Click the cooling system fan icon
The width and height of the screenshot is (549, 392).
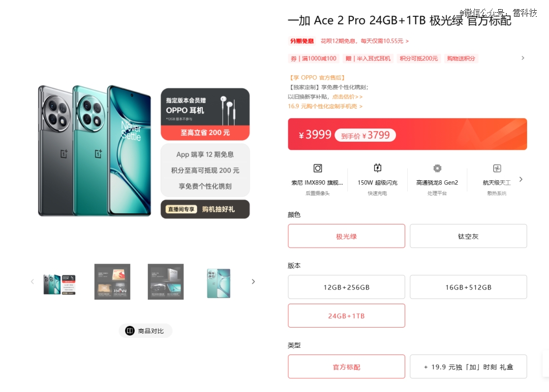click(497, 168)
